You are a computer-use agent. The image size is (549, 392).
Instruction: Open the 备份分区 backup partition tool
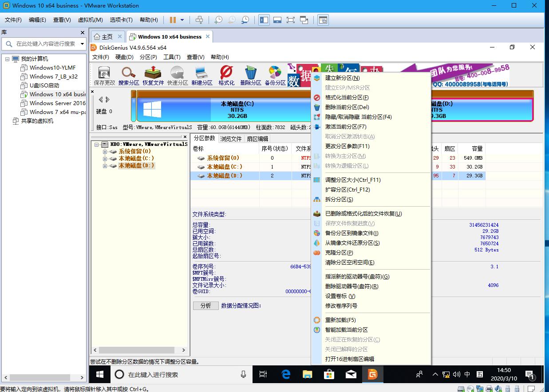click(x=275, y=74)
